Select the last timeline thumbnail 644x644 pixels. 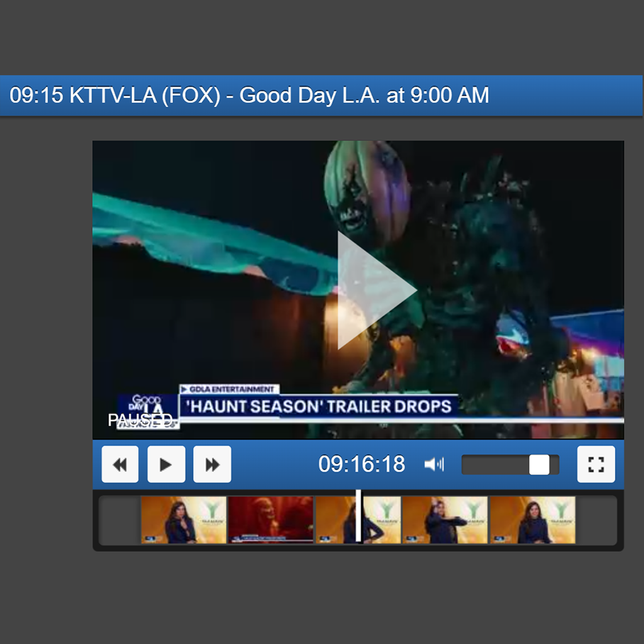coord(533,520)
